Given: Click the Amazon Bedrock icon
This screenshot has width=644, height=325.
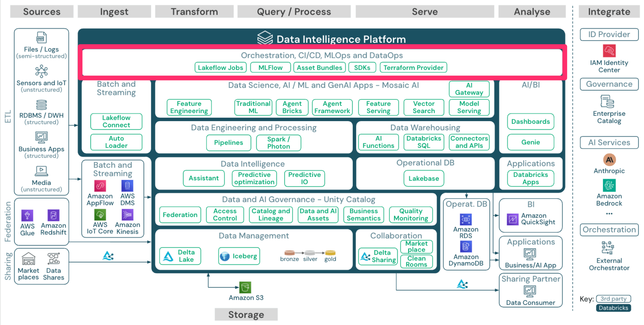Looking at the screenshot, I should pos(609,185).
